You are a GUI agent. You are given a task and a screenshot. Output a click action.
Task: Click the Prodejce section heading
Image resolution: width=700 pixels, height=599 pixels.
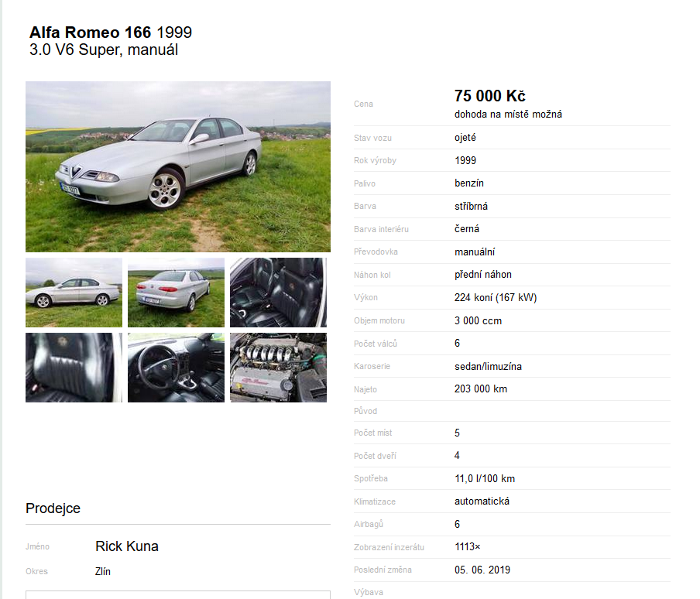click(x=53, y=508)
